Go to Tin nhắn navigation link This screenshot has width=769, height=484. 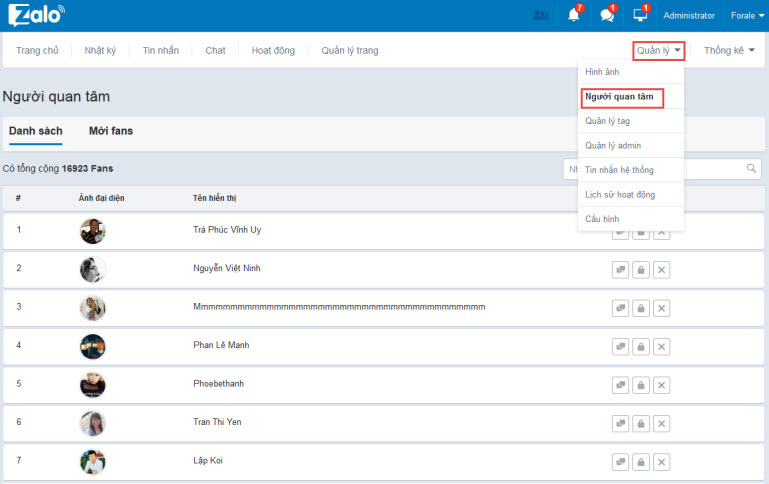pyautogui.click(x=162, y=50)
